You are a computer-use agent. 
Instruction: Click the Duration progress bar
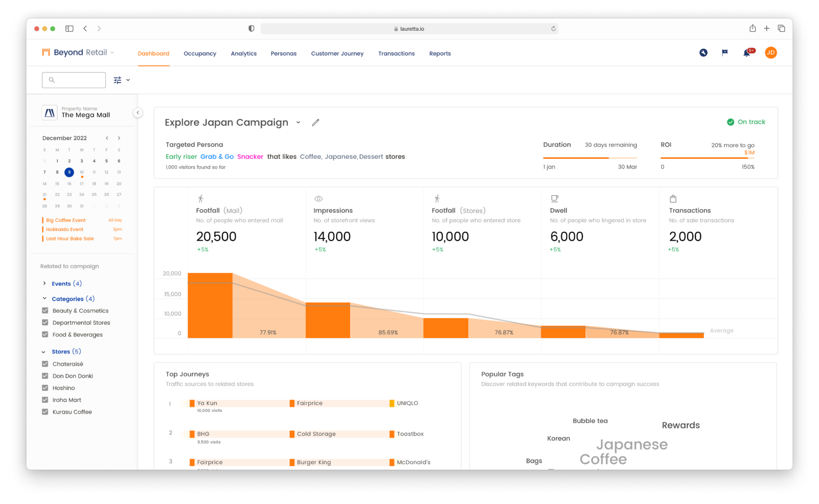tap(590, 158)
